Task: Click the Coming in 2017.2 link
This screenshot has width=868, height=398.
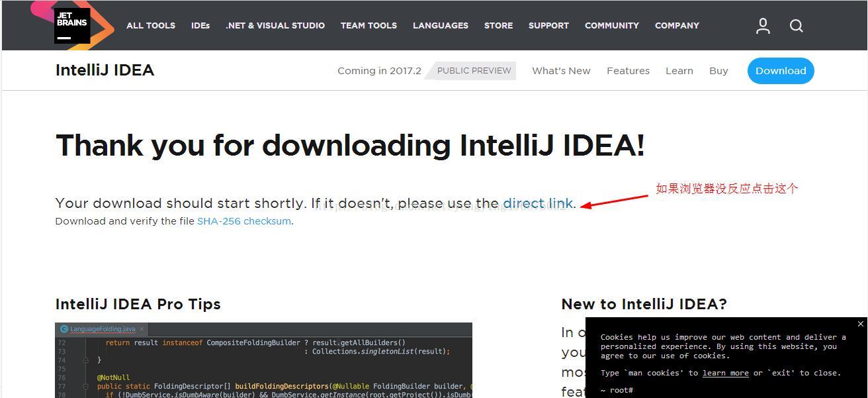Action: coord(379,71)
